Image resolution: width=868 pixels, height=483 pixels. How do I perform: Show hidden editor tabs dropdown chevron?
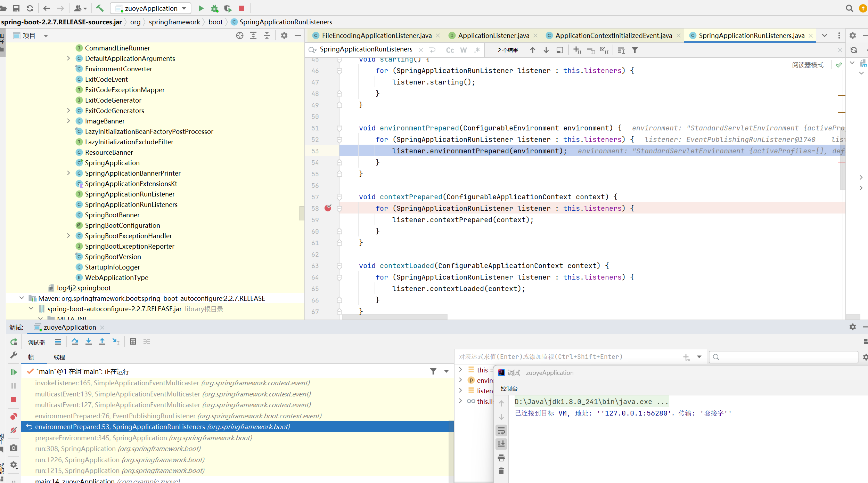click(824, 35)
